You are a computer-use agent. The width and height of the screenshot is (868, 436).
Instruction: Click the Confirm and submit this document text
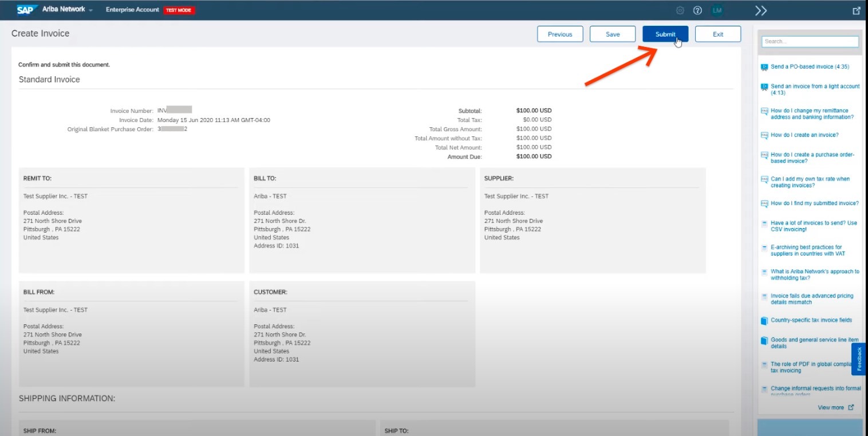[64, 65]
